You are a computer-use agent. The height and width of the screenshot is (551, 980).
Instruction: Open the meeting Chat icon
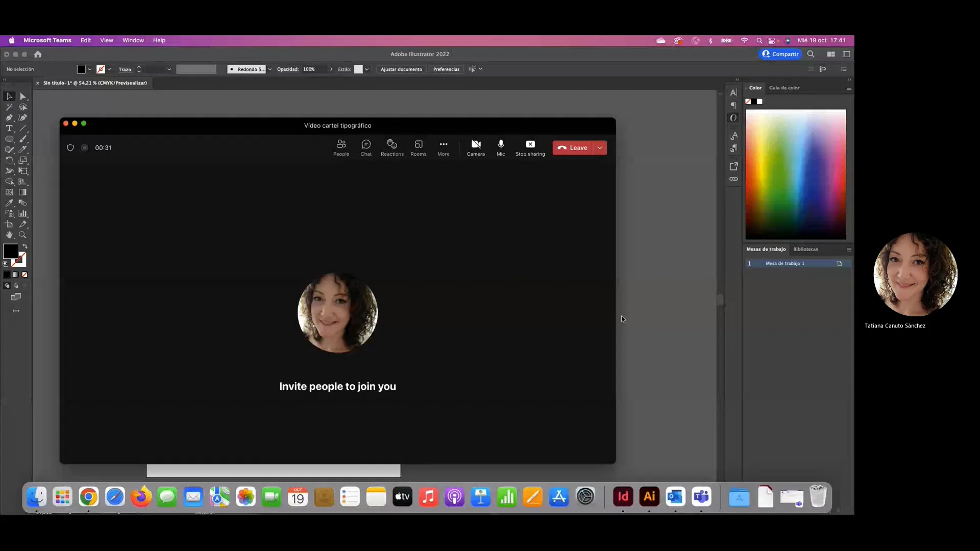pos(366,147)
